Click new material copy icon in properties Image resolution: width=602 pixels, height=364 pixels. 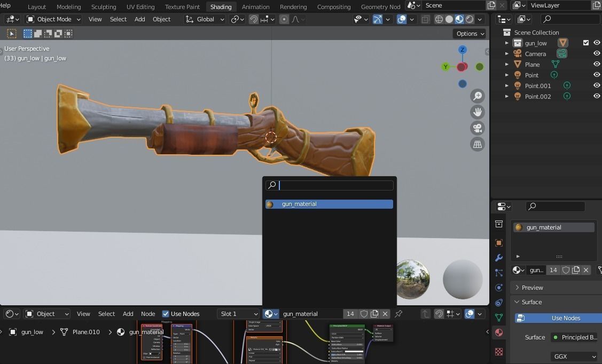tap(575, 270)
